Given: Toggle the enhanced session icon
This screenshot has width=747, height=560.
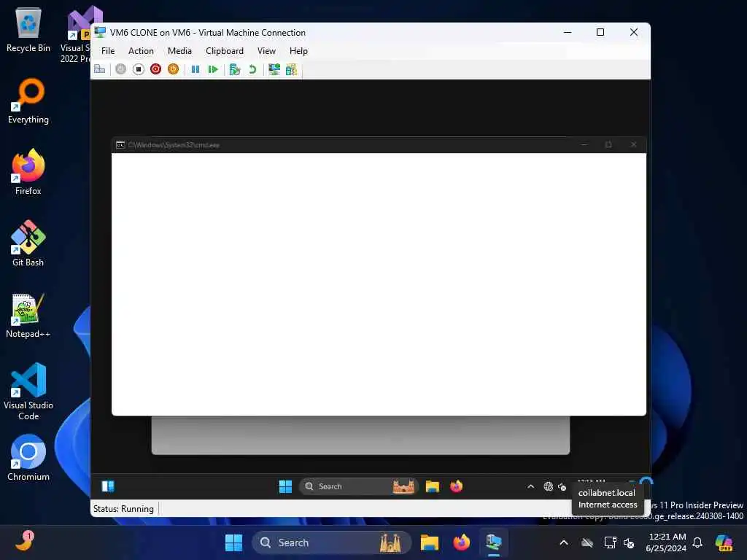Looking at the screenshot, I should coord(274,69).
